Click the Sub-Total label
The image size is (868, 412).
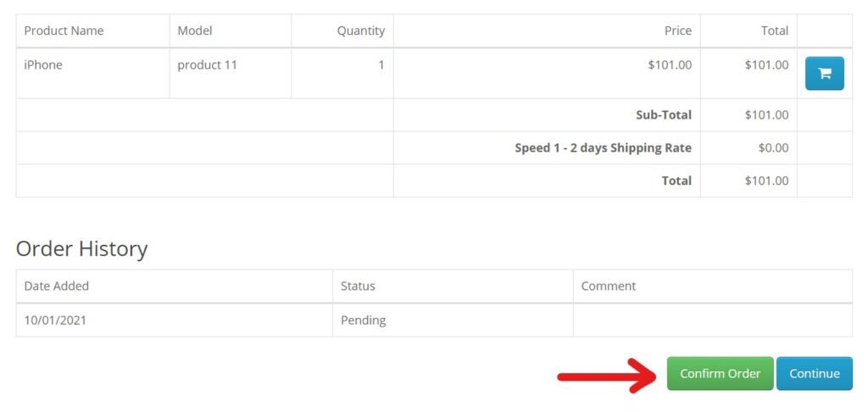pyautogui.click(x=664, y=115)
